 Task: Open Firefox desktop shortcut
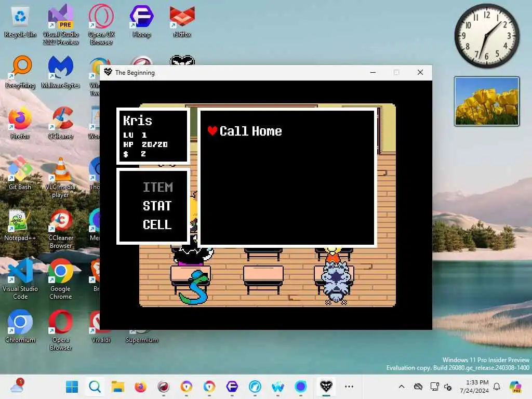20,123
